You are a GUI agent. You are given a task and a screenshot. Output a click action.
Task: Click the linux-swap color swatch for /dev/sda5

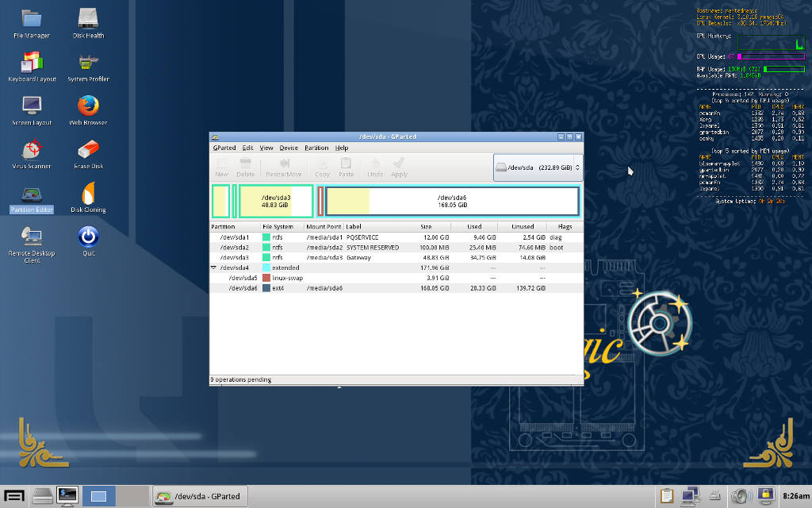coord(266,278)
